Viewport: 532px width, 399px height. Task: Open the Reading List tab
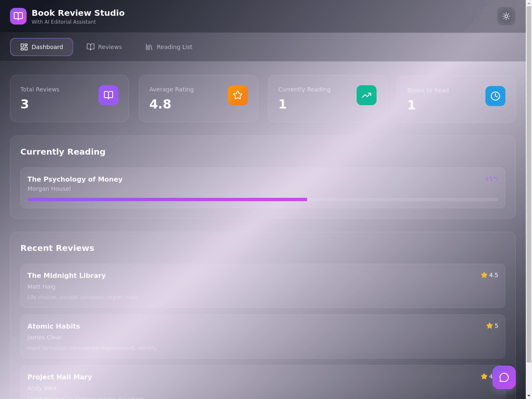(169, 47)
